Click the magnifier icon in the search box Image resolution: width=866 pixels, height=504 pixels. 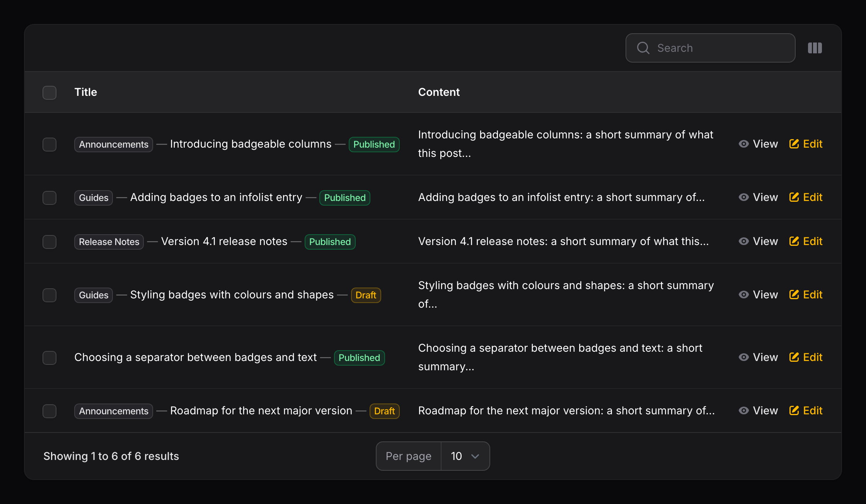click(x=643, y=48)
